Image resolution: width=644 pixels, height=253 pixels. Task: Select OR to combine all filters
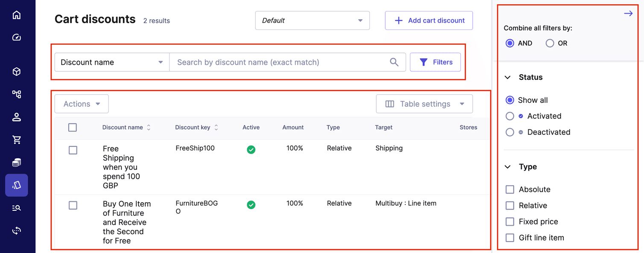pyautogui.click(x=550, y=43)
